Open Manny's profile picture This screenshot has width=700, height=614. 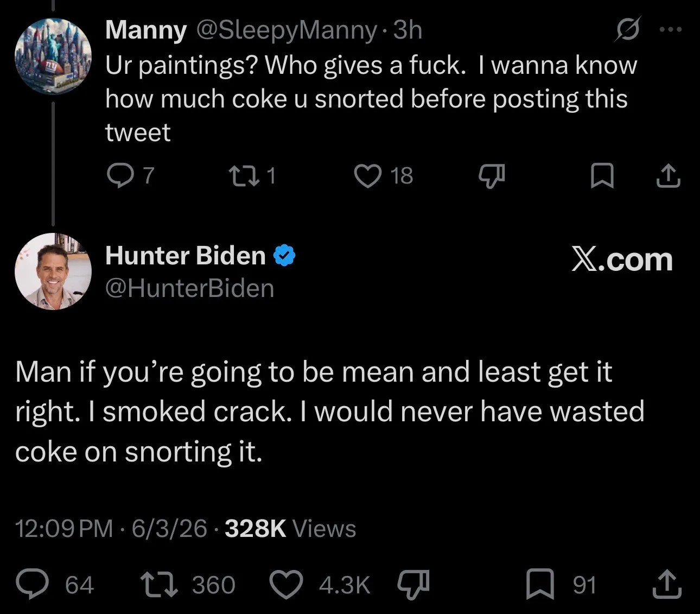coord(53,56)
